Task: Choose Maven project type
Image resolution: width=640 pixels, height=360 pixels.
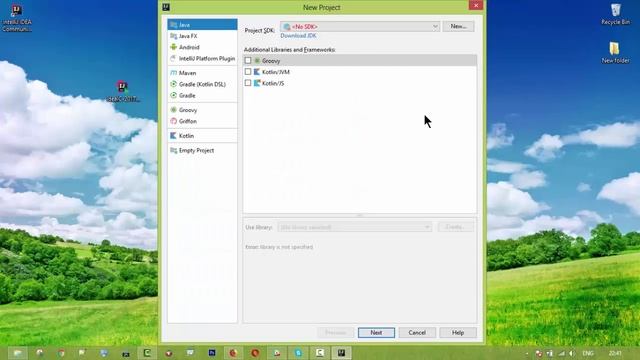Action: [202, 73]
